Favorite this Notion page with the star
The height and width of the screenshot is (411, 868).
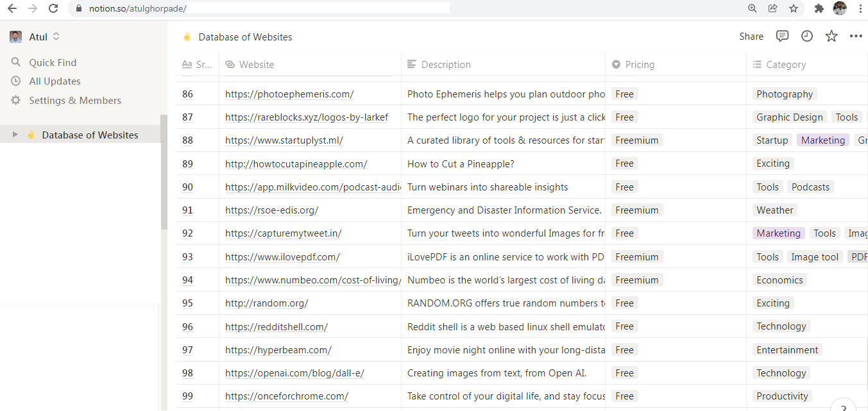click(x=831, y=36)
